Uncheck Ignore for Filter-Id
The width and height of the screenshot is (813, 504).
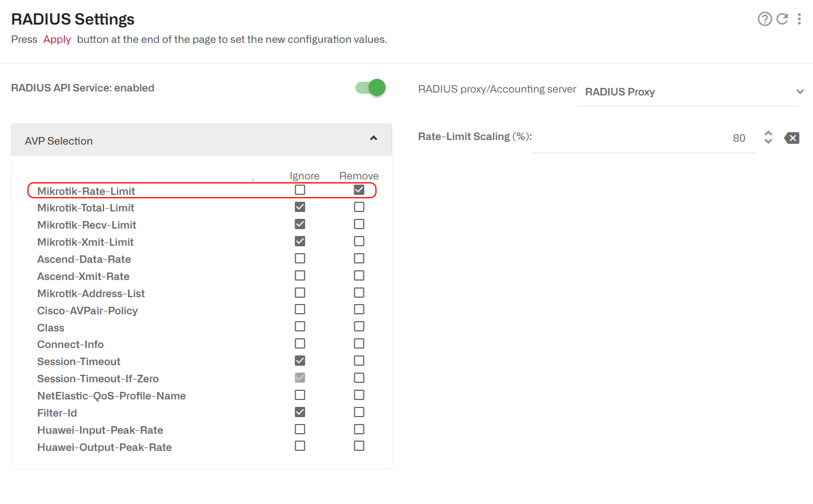tap(300, 411)
